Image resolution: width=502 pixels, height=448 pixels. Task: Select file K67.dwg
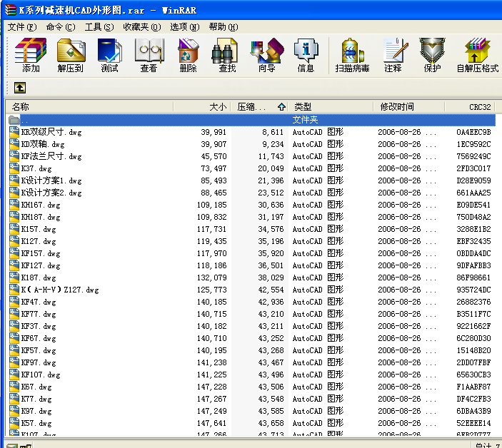[x=36, y=387]
